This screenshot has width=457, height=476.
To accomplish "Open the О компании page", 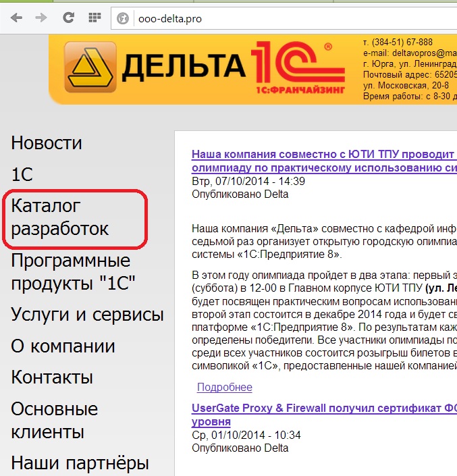I will point(63,346).
